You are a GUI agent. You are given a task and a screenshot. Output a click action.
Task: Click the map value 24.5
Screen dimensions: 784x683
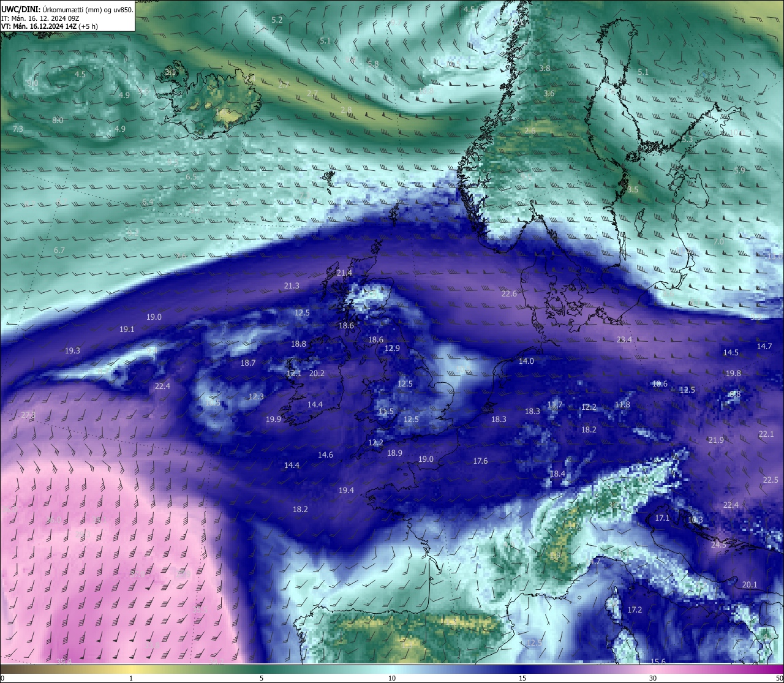[x=718, y=545]
